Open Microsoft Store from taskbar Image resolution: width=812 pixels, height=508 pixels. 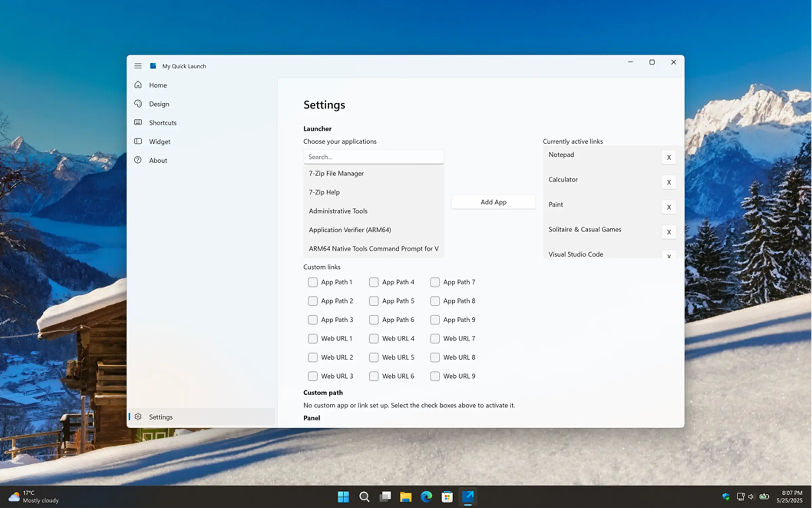pyautogui.click(x=447, y=497)
